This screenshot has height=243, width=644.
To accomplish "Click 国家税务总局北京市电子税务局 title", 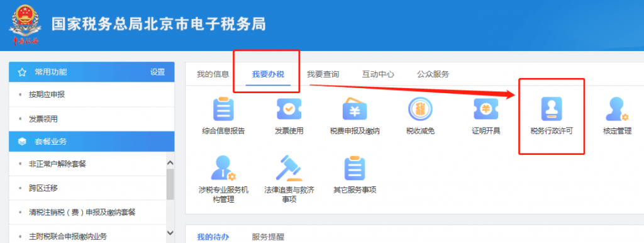I will [158, 25].
